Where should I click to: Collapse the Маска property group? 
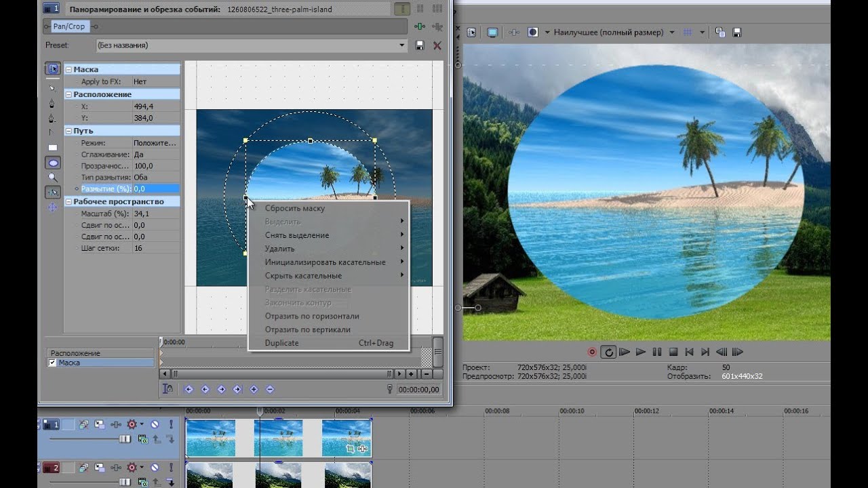68,69
